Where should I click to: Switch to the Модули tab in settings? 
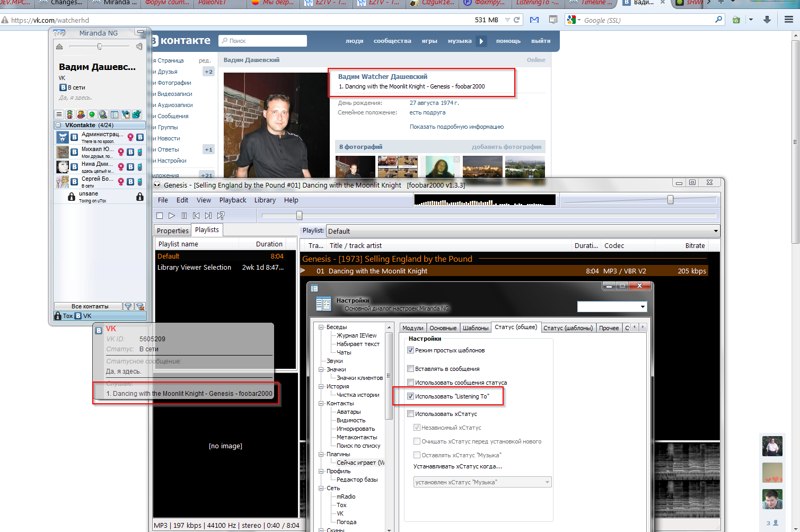point(412,328)
